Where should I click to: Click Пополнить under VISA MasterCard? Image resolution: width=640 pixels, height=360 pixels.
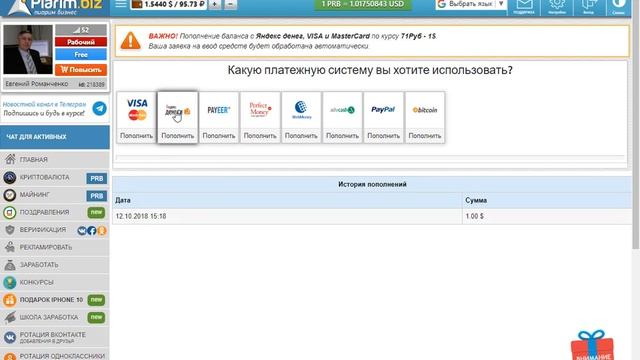137,136
